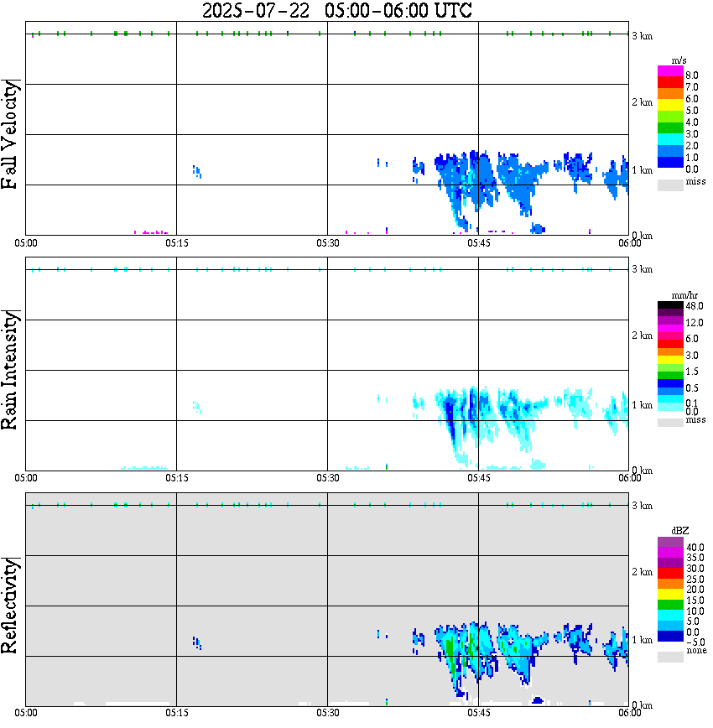The image size is (713, 728).
Task: Click the 05:45 time label under Rain Intensity panel
Action: click(479, 478)
